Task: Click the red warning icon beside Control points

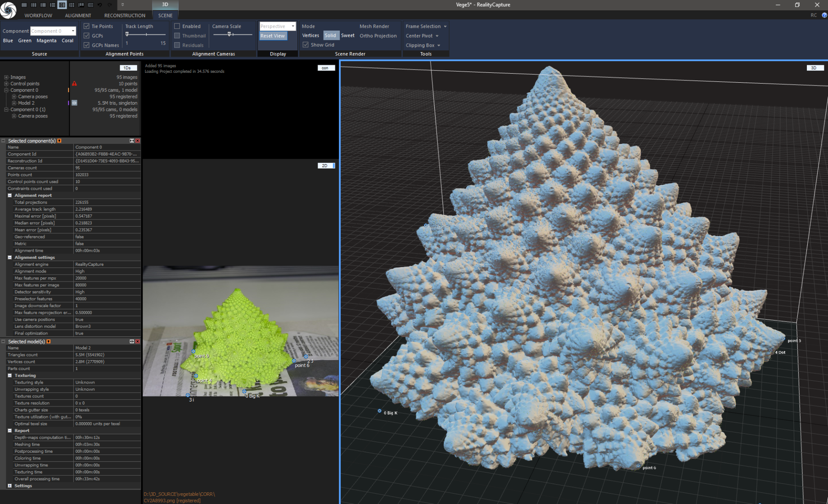Action: click(x=74, y=84)
